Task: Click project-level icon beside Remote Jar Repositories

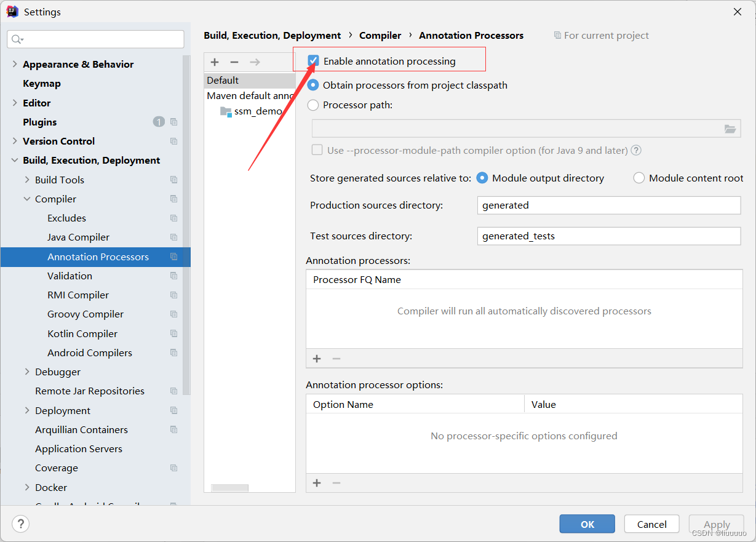Action: [x=174, y=391]
